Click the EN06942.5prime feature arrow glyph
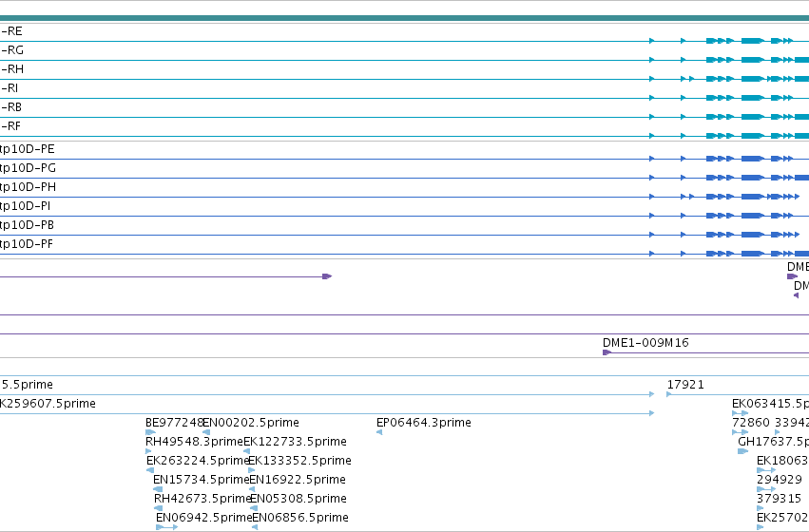This screenshot has height=532, width=809. click(166, 527)
